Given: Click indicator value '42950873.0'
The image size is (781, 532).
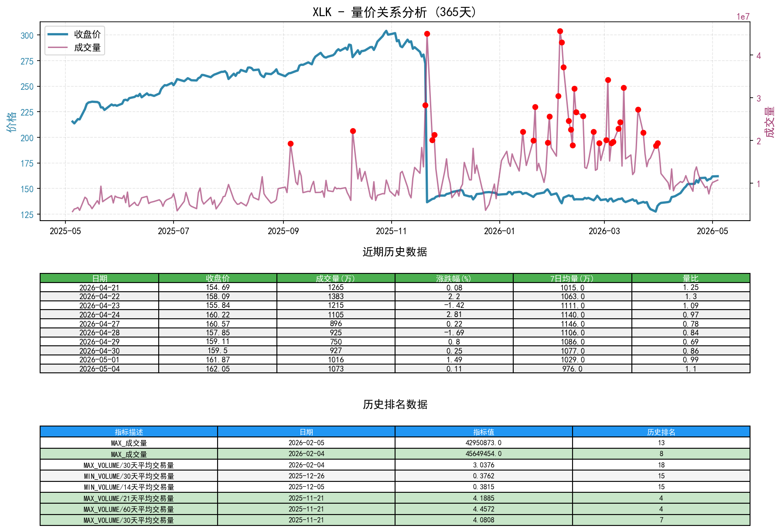Looking at the screenshot, I should click(484, 443).
